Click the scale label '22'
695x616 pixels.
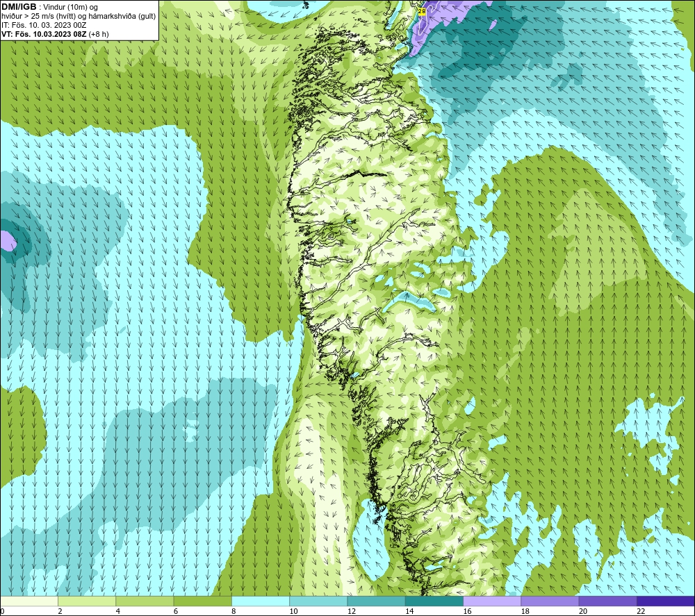point(641,612)
